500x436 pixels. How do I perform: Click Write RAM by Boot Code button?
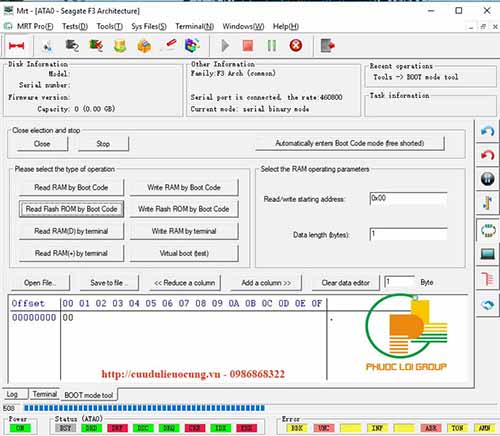[x=184, y=187]
